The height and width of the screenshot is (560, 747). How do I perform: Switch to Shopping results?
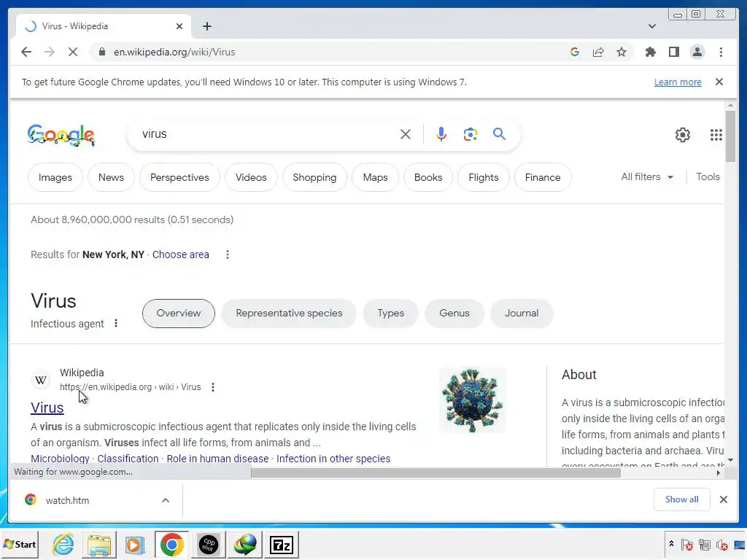pos(314,177)
